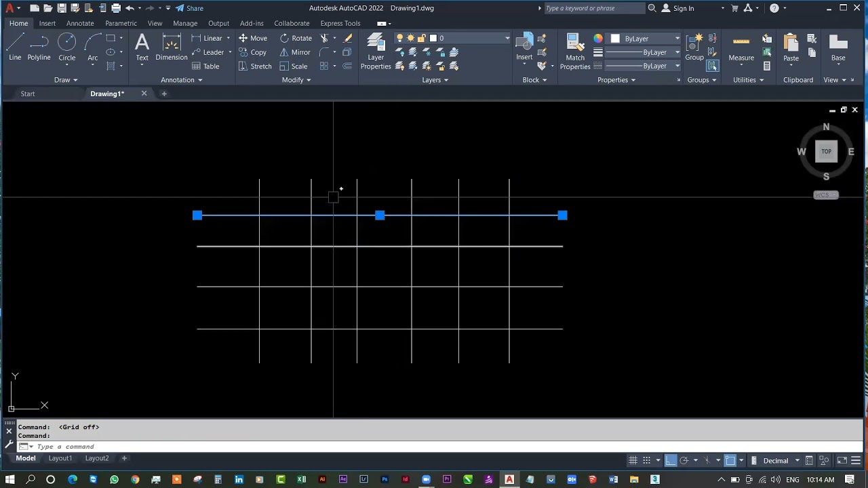Toggle Clean Screen mode
The height and width of the screenshot is (488, 868).
point(842,461)
